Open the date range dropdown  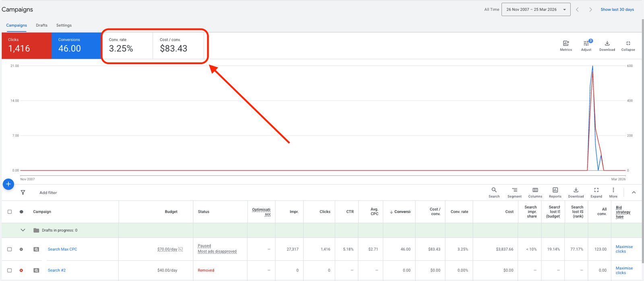pyautogui.click(x=536, y=9)
